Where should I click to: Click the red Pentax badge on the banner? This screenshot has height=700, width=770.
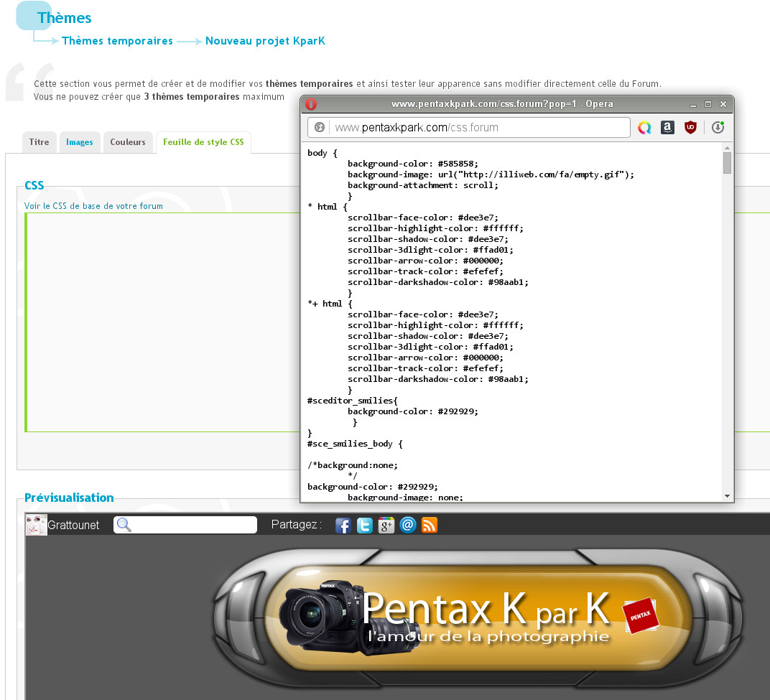(x=641, y=615)
